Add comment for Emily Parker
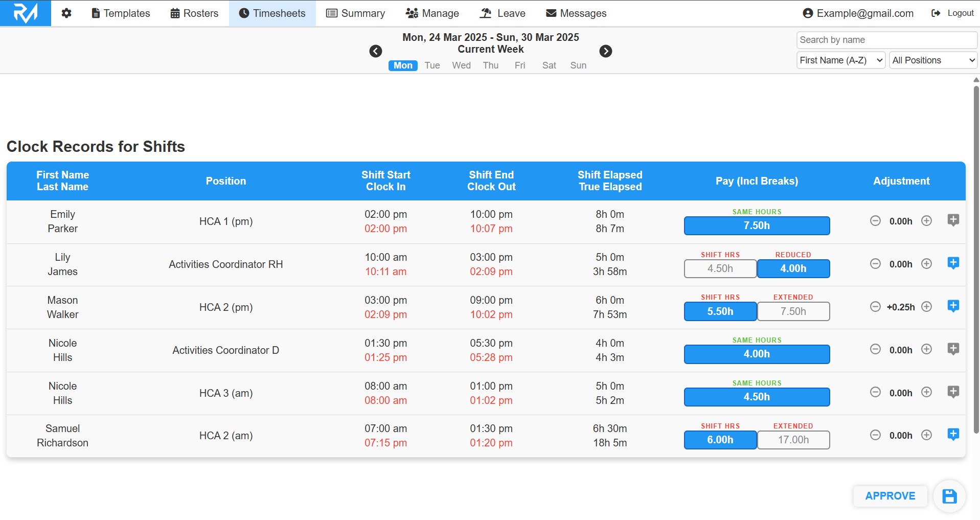The height and width of the screenshot is (520, 980). (x=953, y=220)
